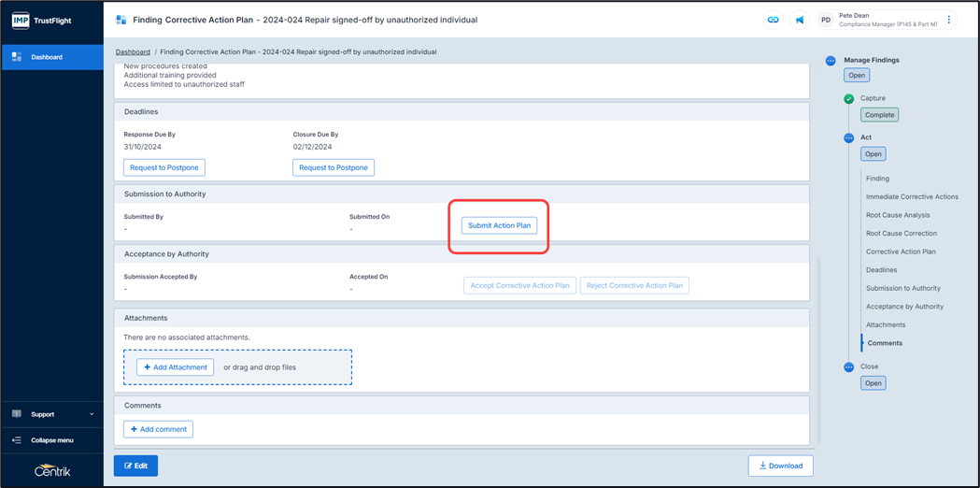Click the Centrik logo in the sidebar
Screen dimensions: 980x488
52,470
